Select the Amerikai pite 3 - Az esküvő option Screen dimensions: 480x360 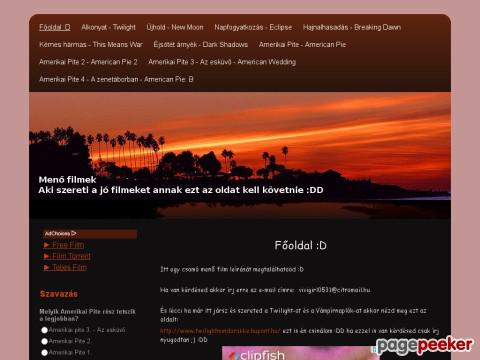click(44, 330)
